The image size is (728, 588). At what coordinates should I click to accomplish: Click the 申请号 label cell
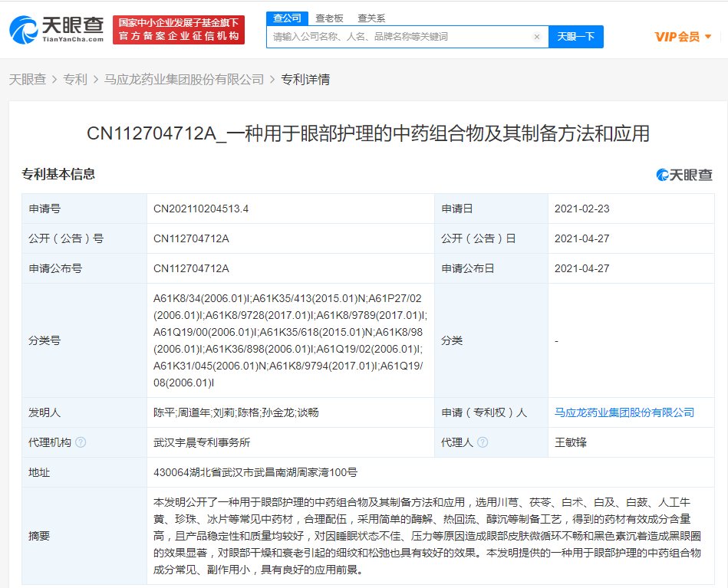(84, 209)
